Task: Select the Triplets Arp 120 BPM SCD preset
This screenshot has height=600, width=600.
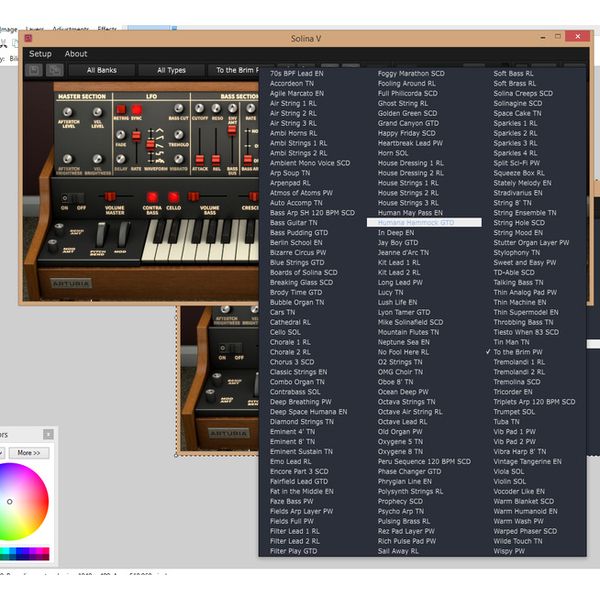Action: tap(534, 402)
